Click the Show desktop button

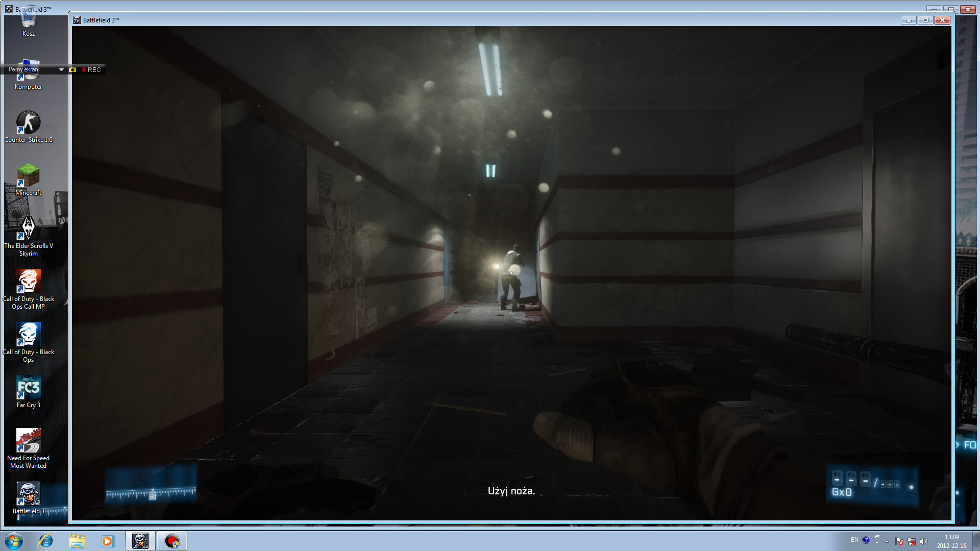976,541
